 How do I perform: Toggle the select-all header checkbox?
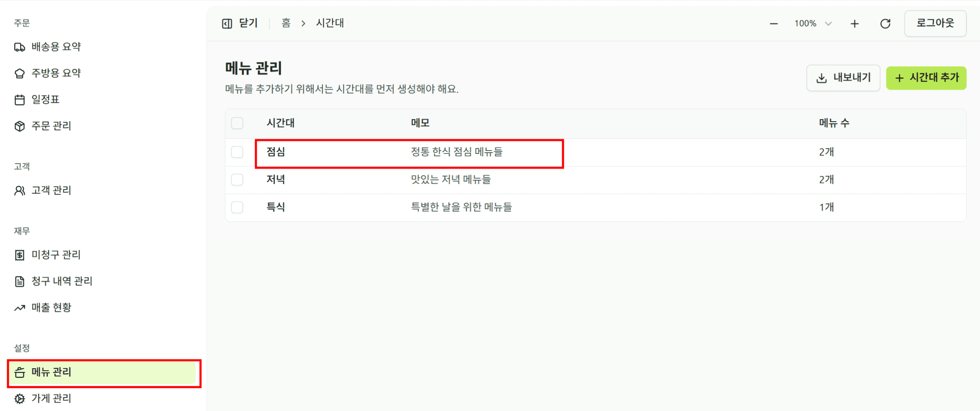tap(237, 123)
